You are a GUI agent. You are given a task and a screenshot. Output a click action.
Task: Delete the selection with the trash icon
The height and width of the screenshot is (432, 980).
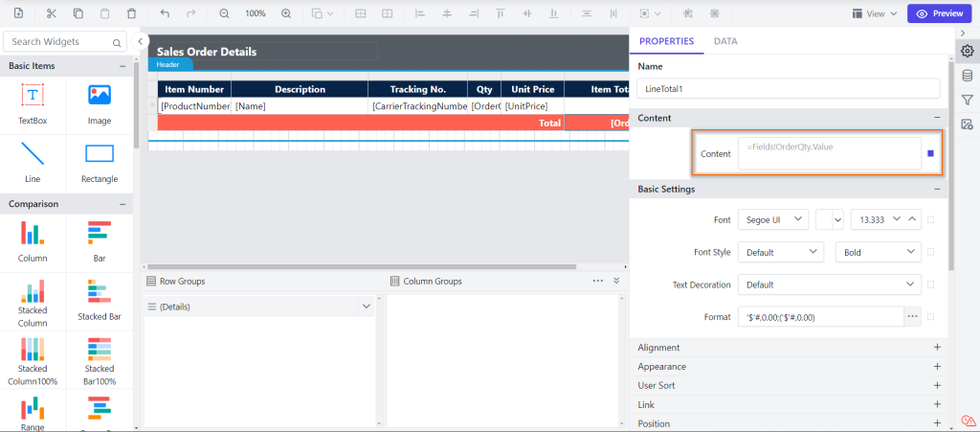(131, 13)
